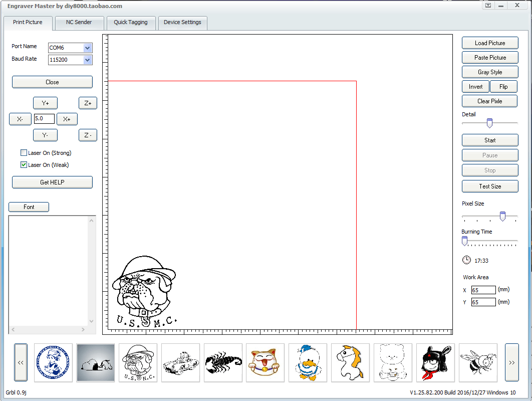Image resolution: width=532 pixels, height=401 pixels.
Task: Click the Work Area X input field
Action: click(x=483, y=290)
